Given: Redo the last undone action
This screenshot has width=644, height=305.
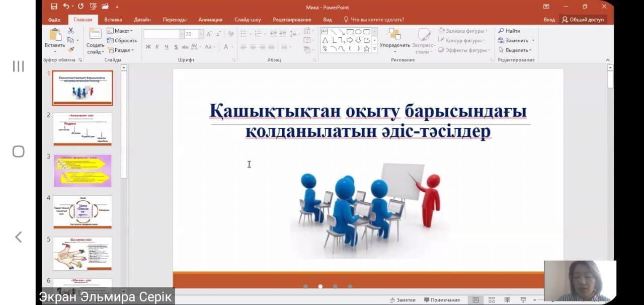Looking at the screenshot, I should [x=80, y=7].
